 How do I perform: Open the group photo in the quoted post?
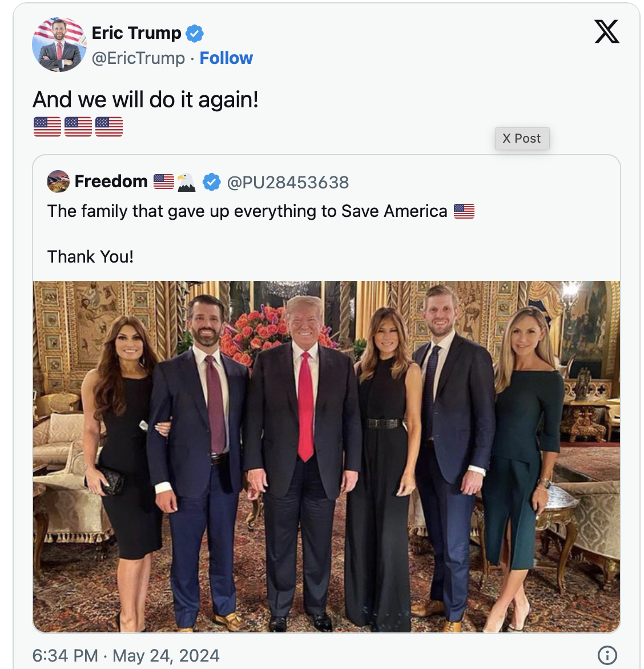click(326, 456)
